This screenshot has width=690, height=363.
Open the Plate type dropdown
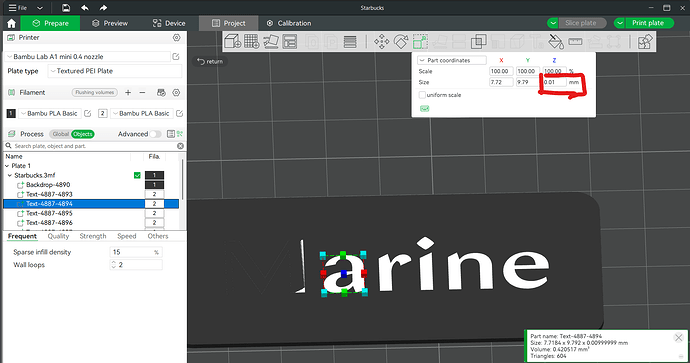tap(114, 71)
